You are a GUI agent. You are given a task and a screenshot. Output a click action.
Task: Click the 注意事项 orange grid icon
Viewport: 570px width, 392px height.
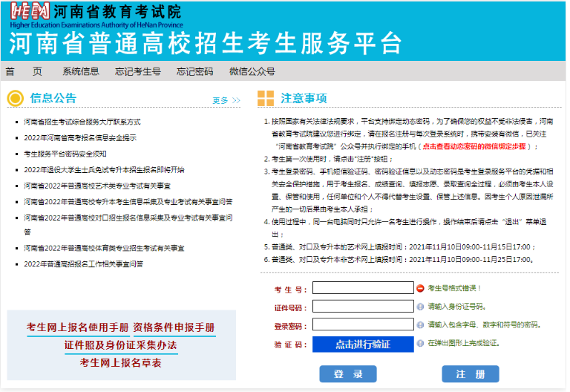coord(266,99)
